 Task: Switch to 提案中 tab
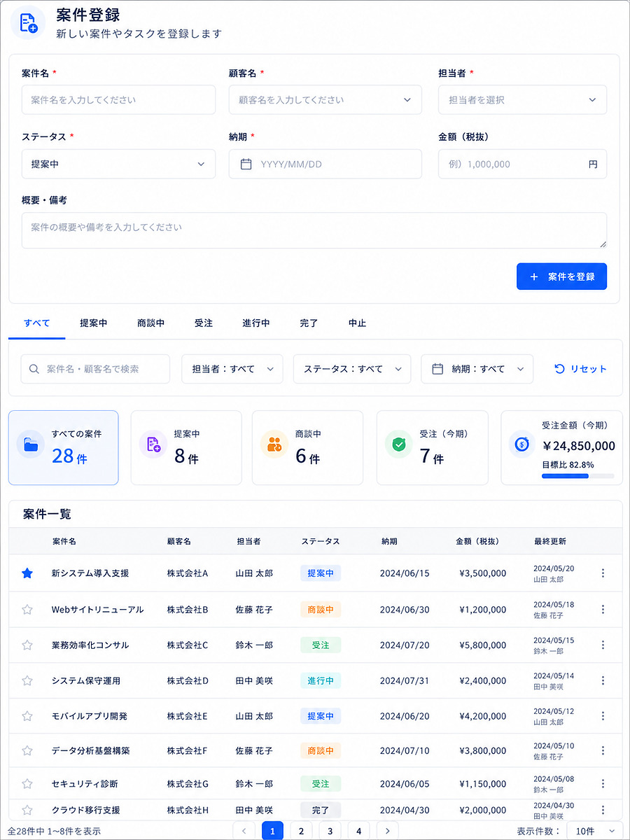click(x=93, y=323)
